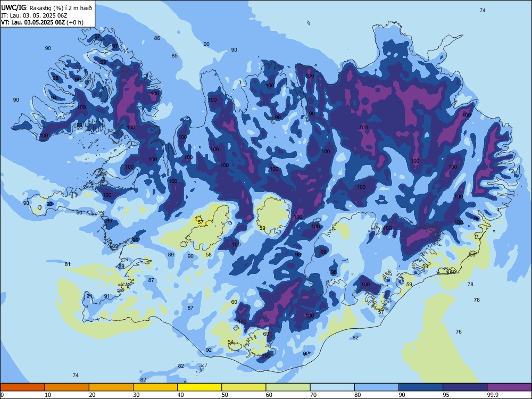Image resolution: width=532 pixels, height=399 pixels.
Task: Click the legend tick label '99.9'
Action: pos(493,395)
